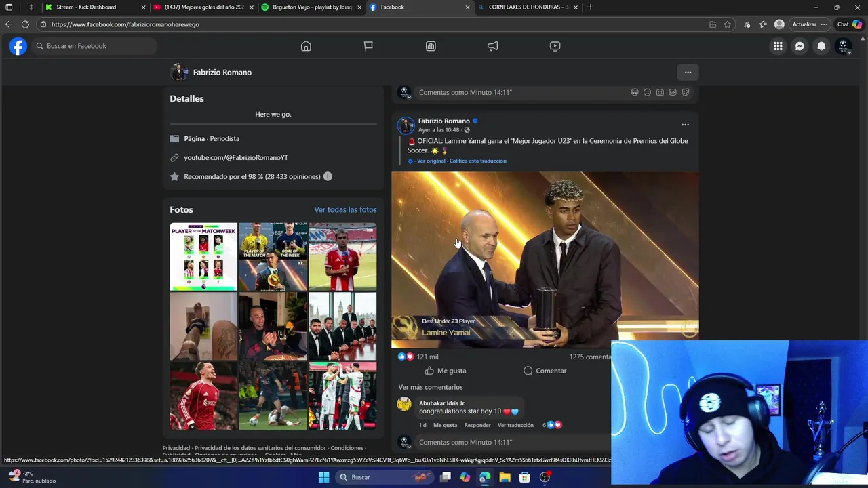
Task: Open Microsoft Store from taskbar
Action: point(524,477)
